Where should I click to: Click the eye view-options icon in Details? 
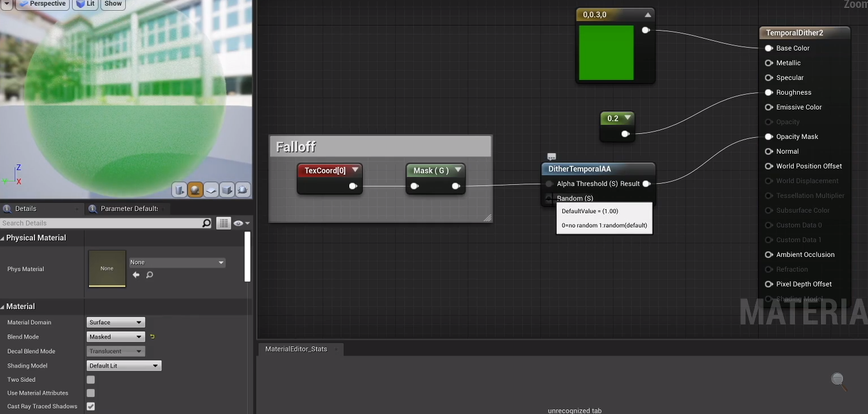click(239, 223)
